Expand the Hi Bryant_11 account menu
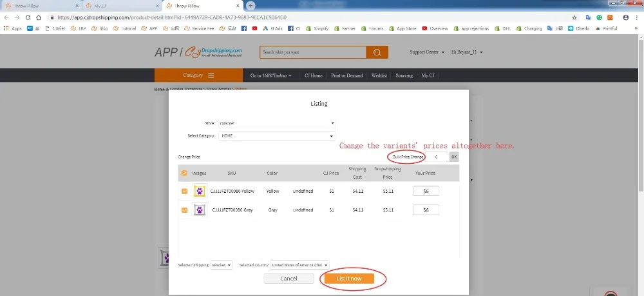 coord(467,52)
